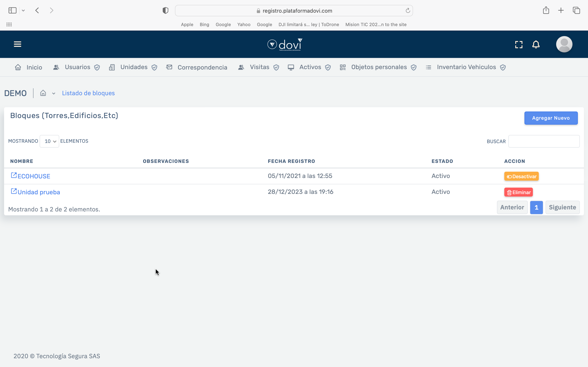Open the hamburger sidebar menu
The image size is (588, 367).
click(x=18, y=44)
